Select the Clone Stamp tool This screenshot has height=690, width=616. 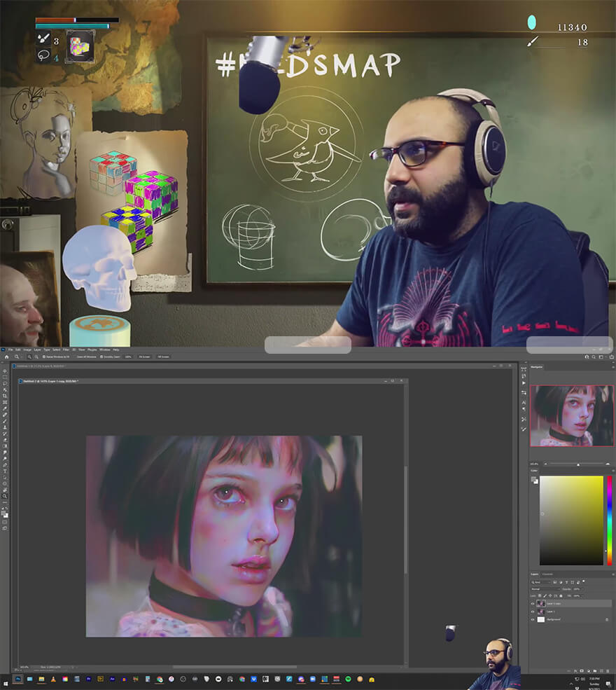click(x=5, y=427)
